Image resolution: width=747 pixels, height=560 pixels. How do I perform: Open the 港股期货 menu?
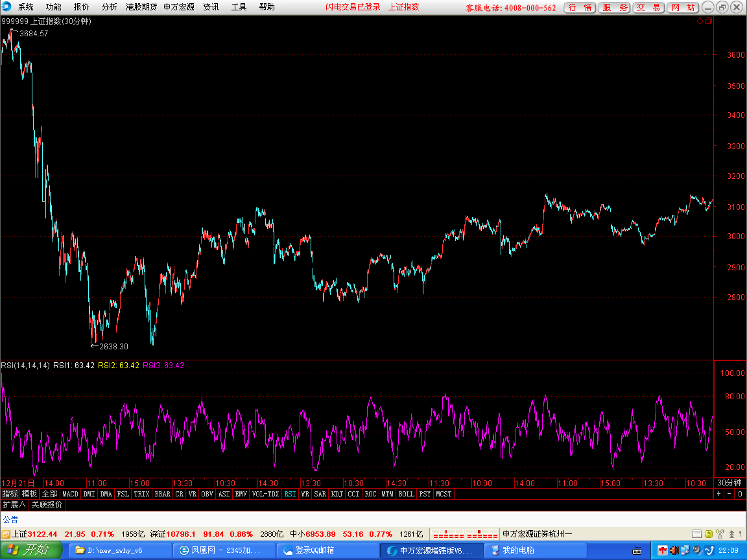141,6
